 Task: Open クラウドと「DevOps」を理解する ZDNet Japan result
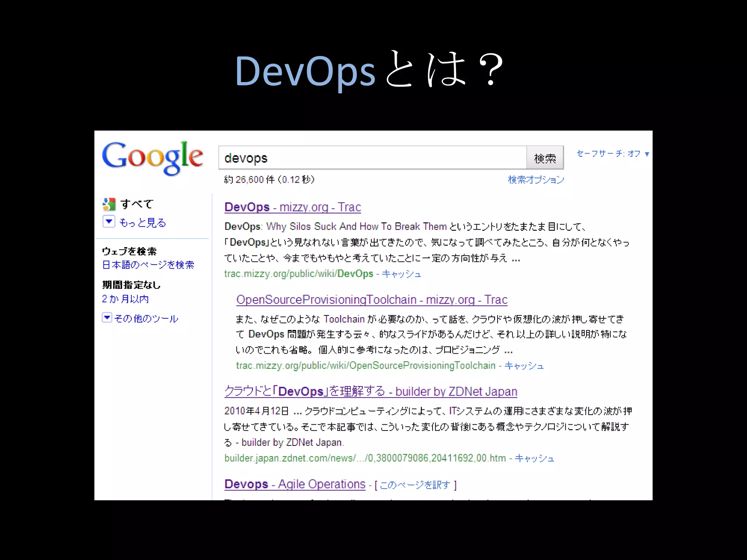[371, 392]
